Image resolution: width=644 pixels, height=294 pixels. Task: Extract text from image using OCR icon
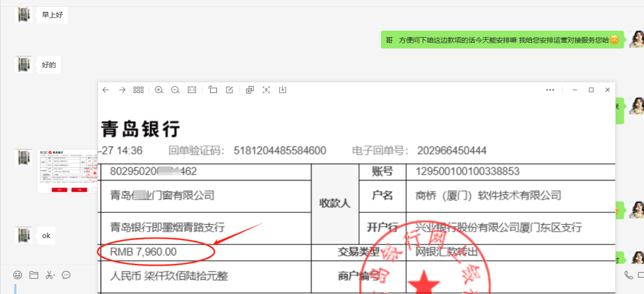point(266,90)
